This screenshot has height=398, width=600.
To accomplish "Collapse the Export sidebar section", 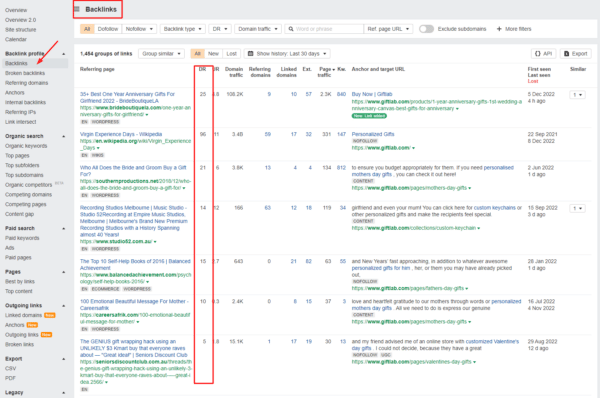I will click(x=64, y=359).
